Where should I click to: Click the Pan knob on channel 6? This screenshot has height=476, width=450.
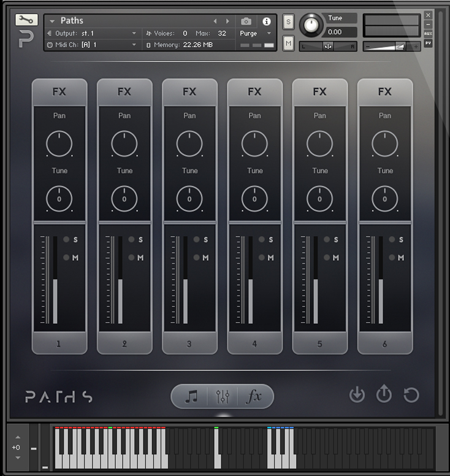[x=384, y=144]
